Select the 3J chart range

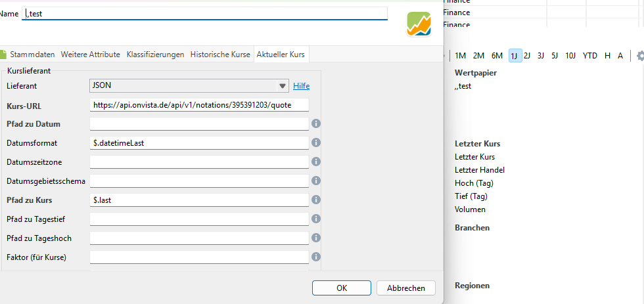click(541, 56)
